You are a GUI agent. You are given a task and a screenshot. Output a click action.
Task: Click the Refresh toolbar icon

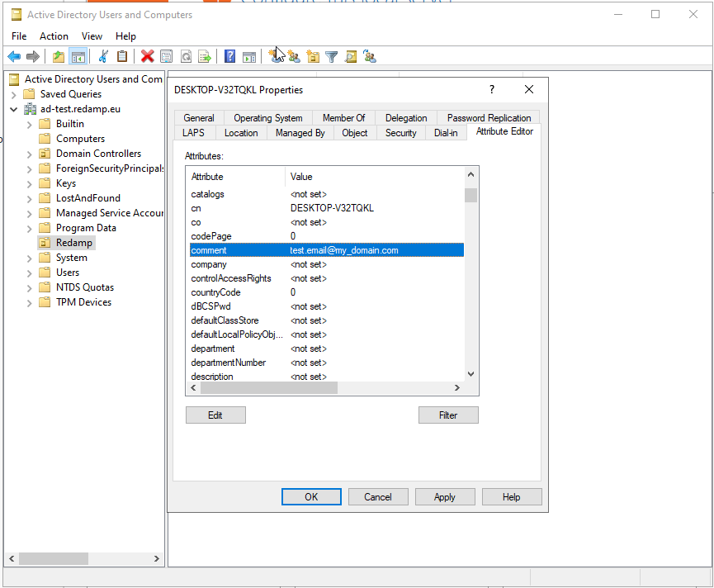(186, 56)
